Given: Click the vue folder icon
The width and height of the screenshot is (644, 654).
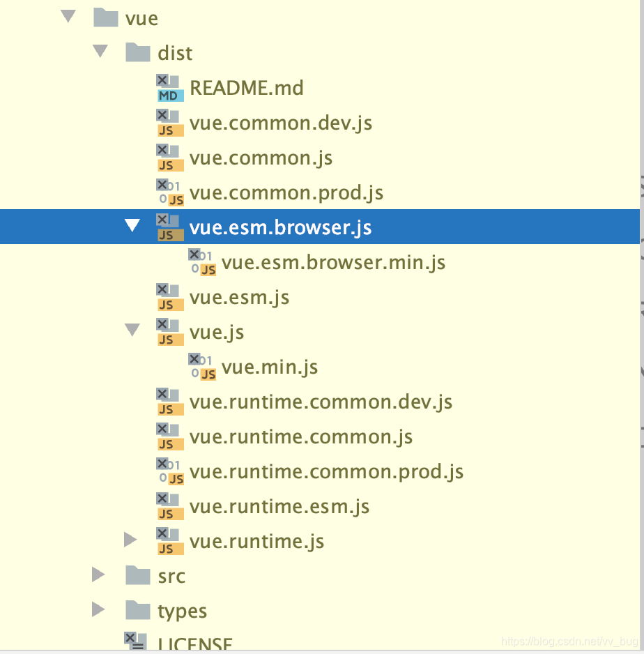Looking at the screenshot, I should click(106, 17).
